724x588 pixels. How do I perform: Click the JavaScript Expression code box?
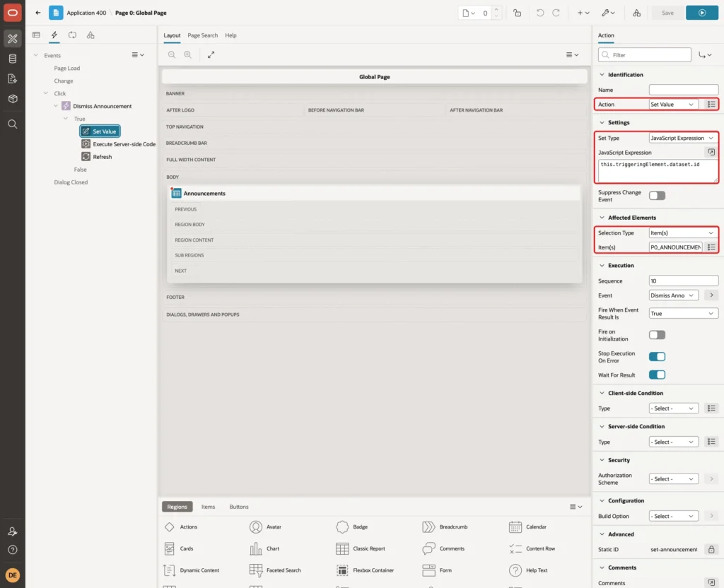tap(658, 171)
